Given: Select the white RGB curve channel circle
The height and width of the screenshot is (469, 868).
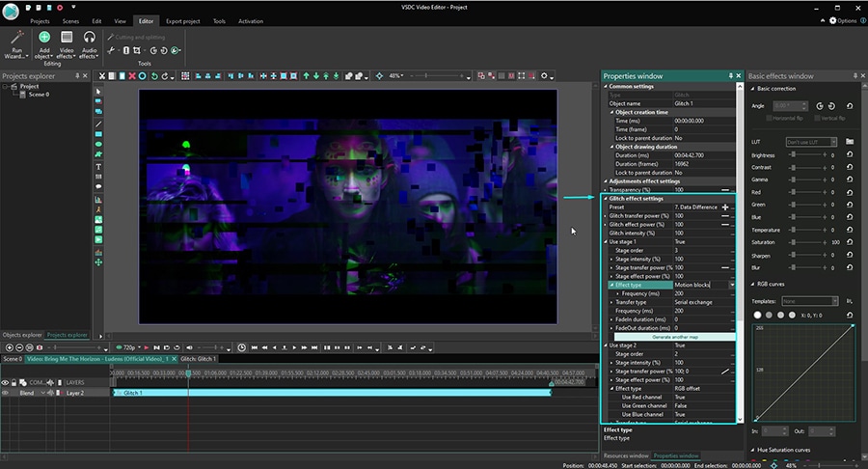Looking at the screenshot, I should (757, 315).
